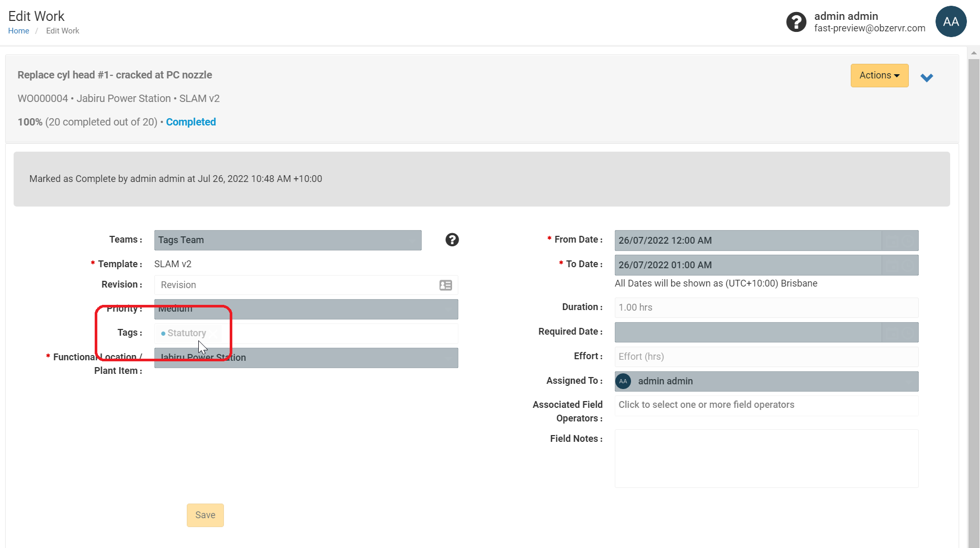
Task: Click the Save button
Action: pos(205,515)
